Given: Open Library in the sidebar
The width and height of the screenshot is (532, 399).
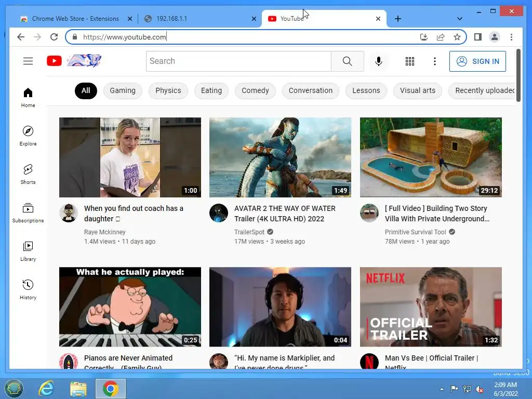Looking at the screenshot, I should pyautogui.click(x=28, y=251).
